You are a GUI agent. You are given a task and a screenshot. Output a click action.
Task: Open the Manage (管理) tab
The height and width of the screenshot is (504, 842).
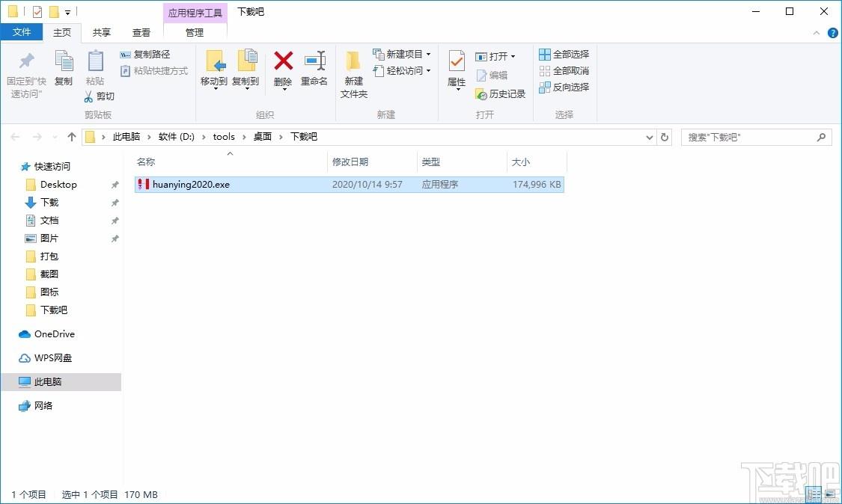tap(195, 33)
